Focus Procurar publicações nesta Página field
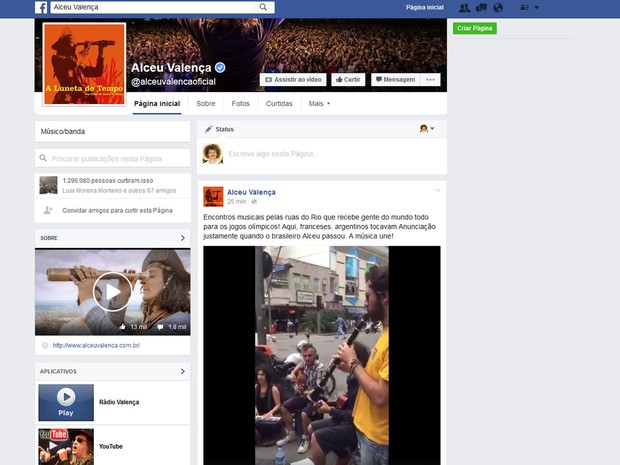 [113, 159]
